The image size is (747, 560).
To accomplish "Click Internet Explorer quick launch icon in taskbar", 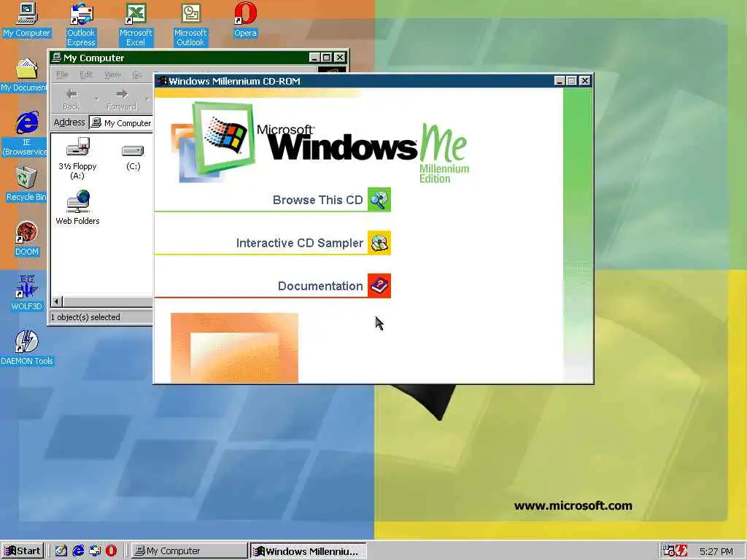I will 78,551.
